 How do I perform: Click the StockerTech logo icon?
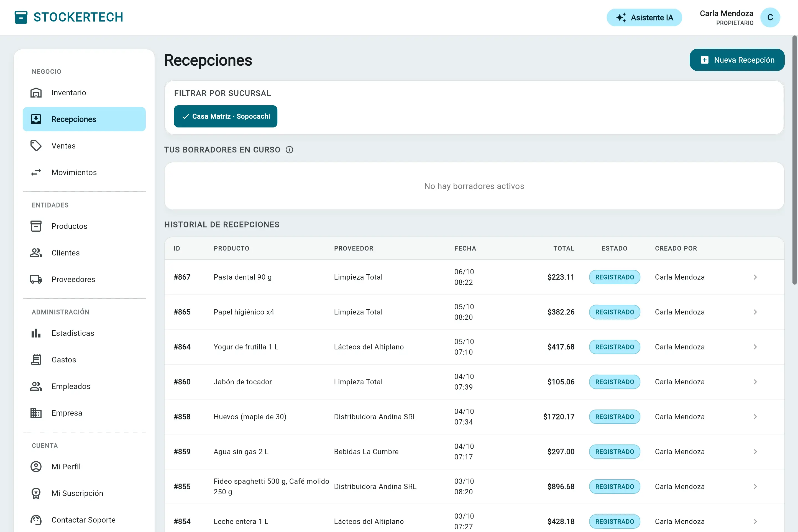pos(21,17)
